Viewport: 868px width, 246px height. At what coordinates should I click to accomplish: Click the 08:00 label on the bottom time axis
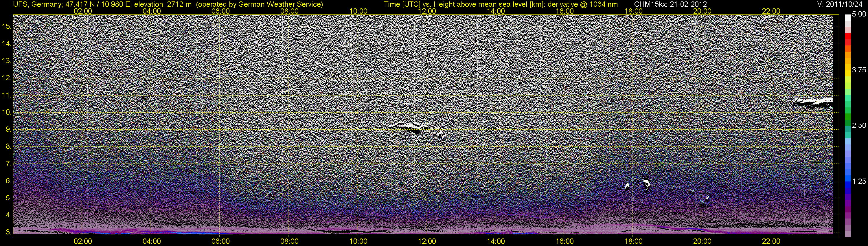[x=289, y=242]
